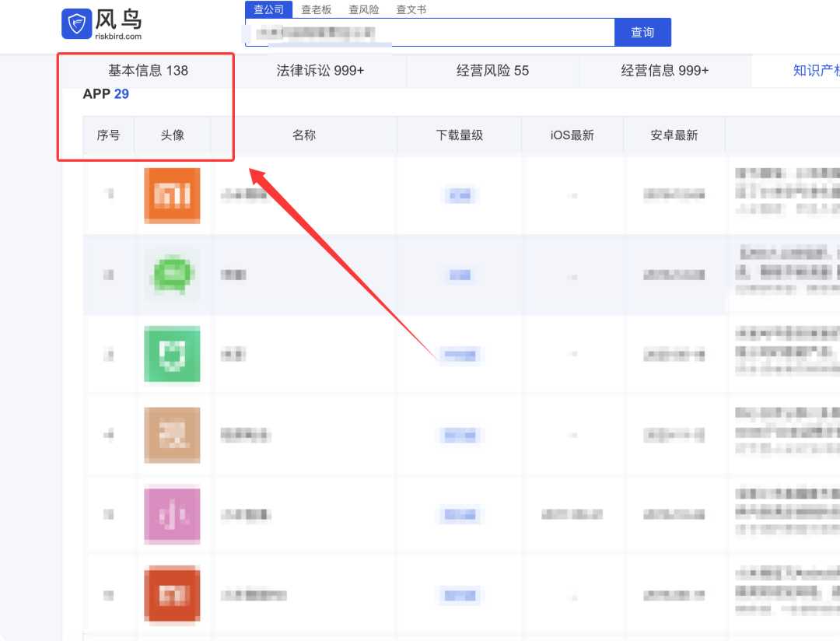
Task: Open the orange Mi app icon
Action: [x=172, y=195]
